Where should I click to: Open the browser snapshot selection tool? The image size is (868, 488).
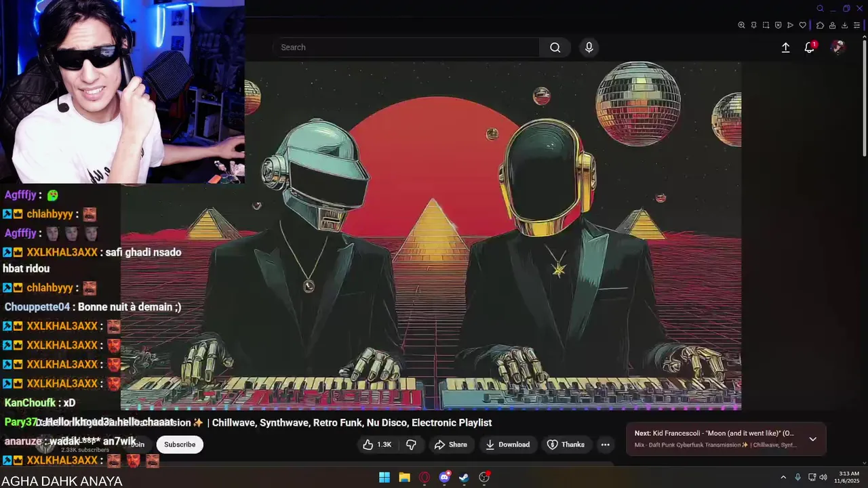[766, 25]
